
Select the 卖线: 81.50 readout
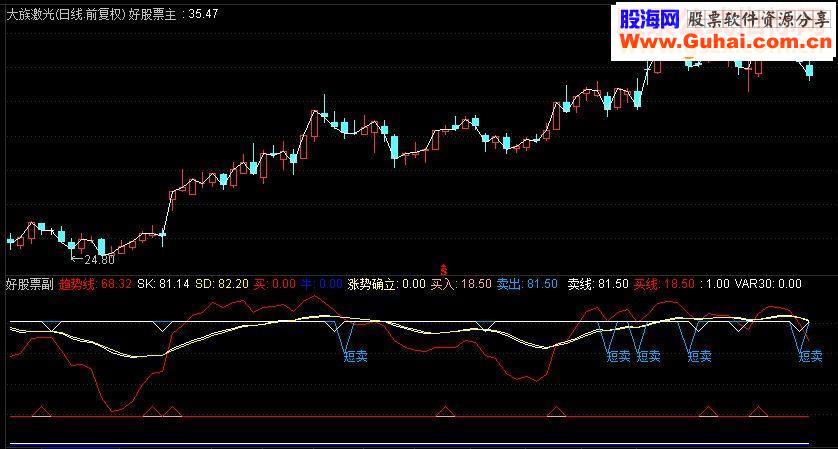click(x=598, y=284)
